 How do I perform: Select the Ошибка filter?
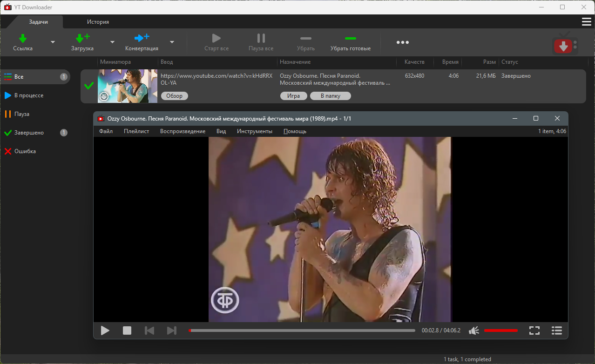(x=35, y=151)
